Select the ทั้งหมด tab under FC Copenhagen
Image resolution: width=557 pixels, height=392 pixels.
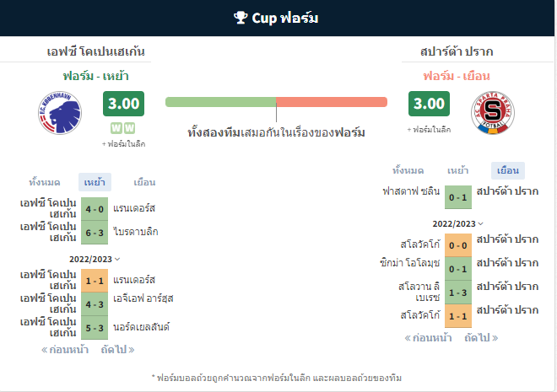(45, 182)
